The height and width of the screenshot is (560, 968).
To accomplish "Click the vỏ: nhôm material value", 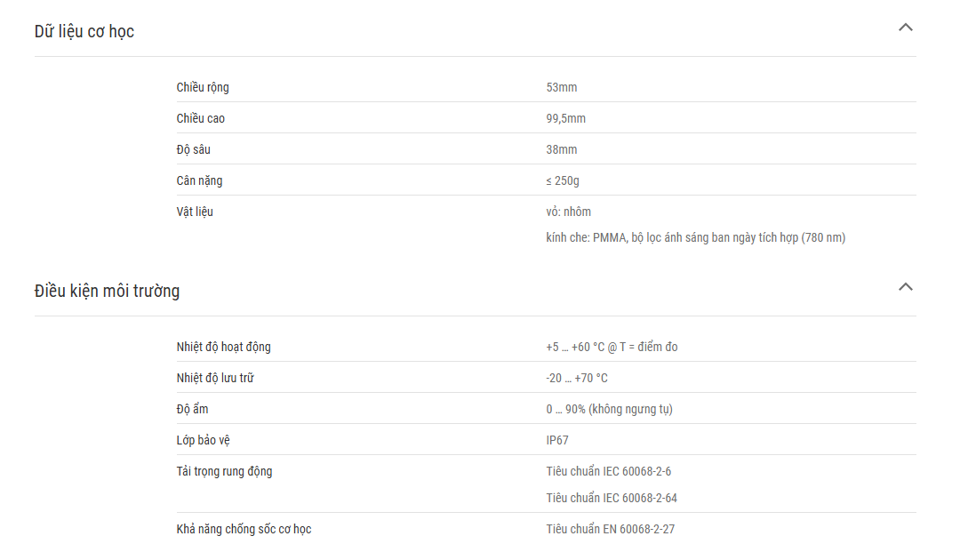I will pos(568,212).
